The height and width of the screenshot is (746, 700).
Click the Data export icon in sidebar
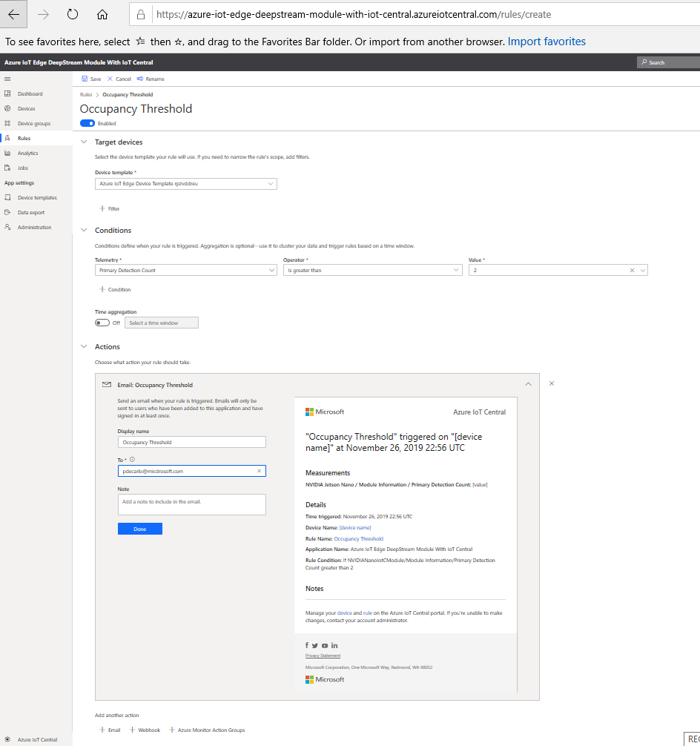click(x=7, y=212)
